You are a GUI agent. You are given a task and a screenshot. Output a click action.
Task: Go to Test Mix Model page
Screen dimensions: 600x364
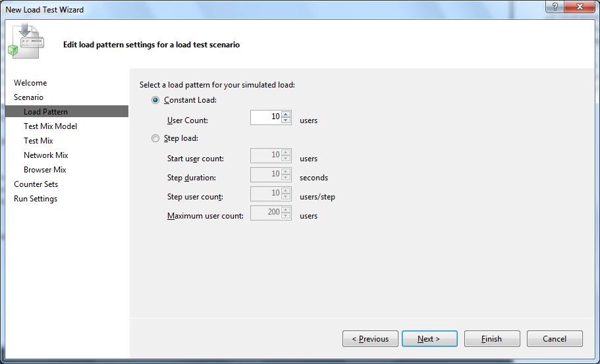coord(50,126)
